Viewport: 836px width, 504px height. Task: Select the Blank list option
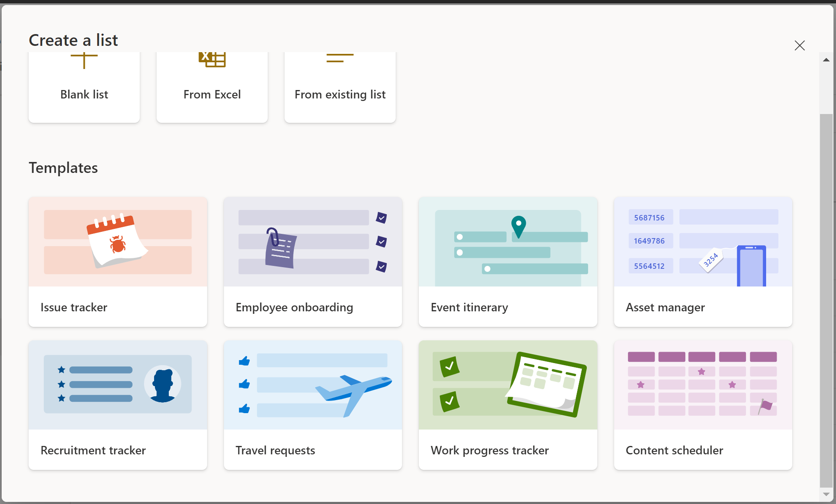tap(84, 87)
